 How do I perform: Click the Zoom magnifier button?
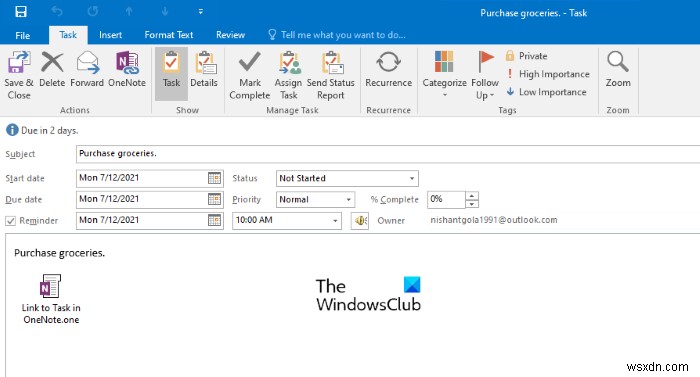(618, 70)
